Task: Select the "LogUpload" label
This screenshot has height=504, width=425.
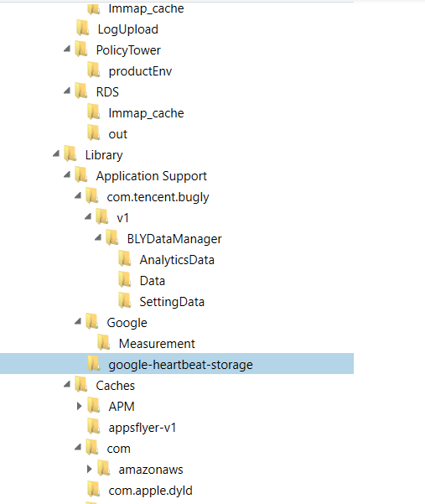Action: (x=128, y=29)
